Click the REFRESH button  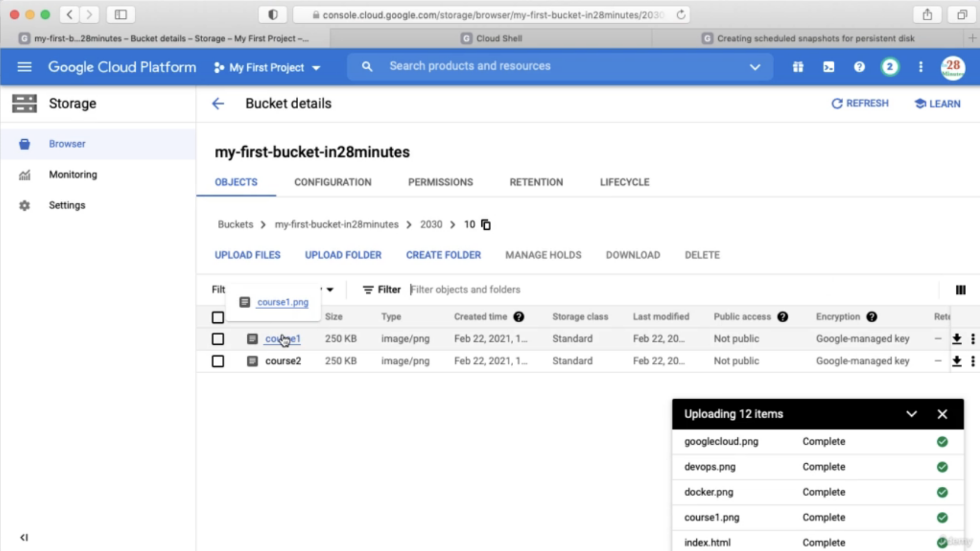click(860, 103)
